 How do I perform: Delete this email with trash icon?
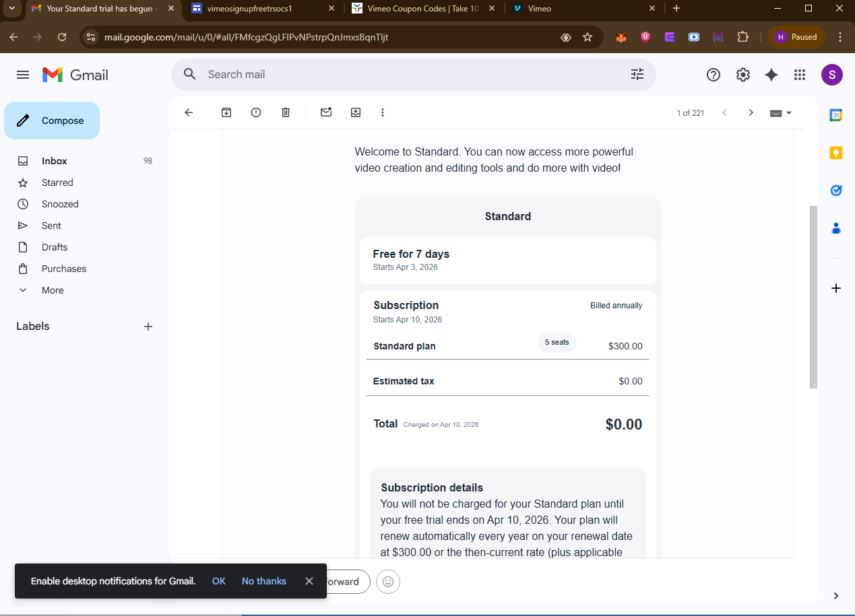[x=286, y=112]
